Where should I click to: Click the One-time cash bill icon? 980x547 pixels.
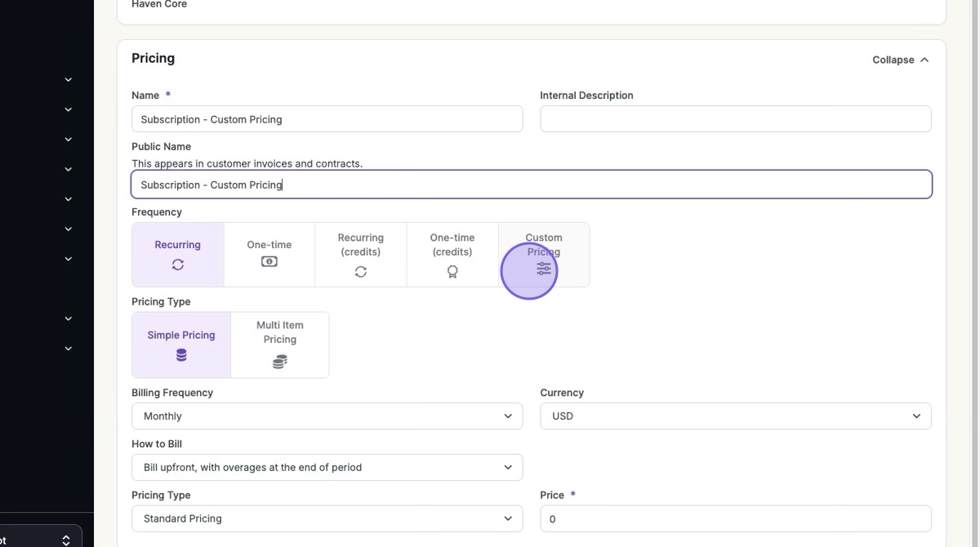269,262
